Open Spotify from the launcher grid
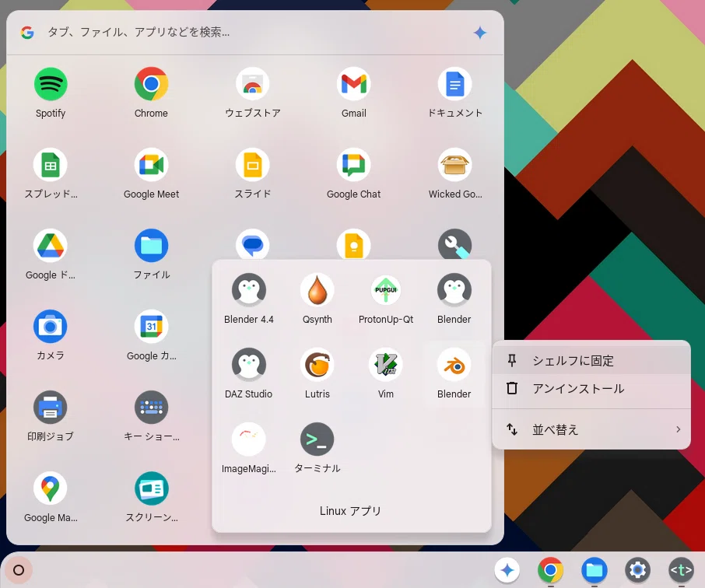This screenshot has width=705, height=588. tap(51, 84)
